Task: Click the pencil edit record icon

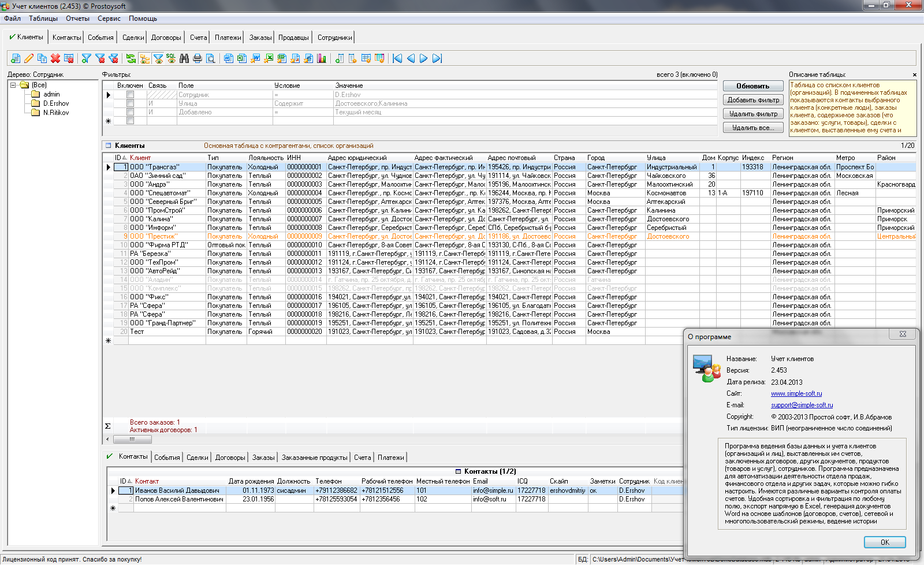Action: [28, 58]
